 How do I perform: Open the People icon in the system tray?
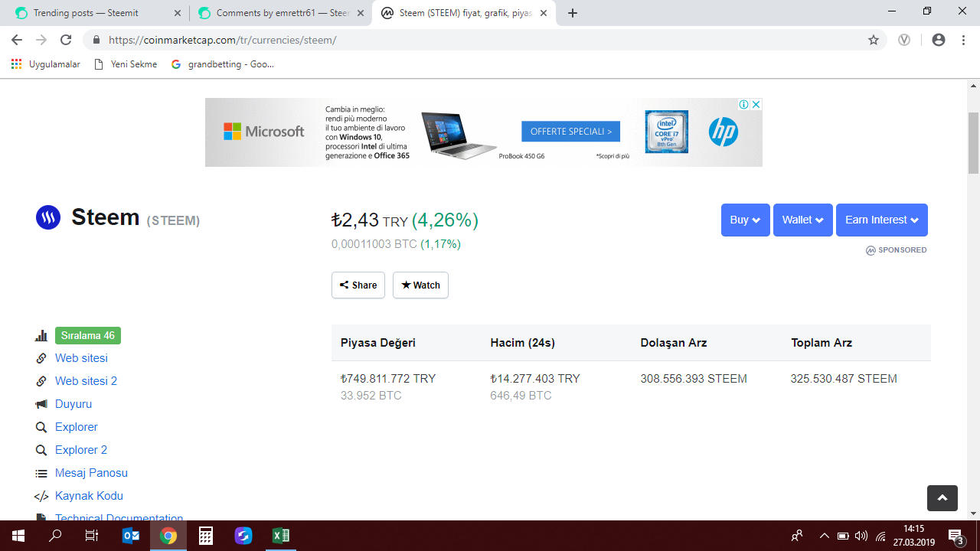[x=797, y=536]
